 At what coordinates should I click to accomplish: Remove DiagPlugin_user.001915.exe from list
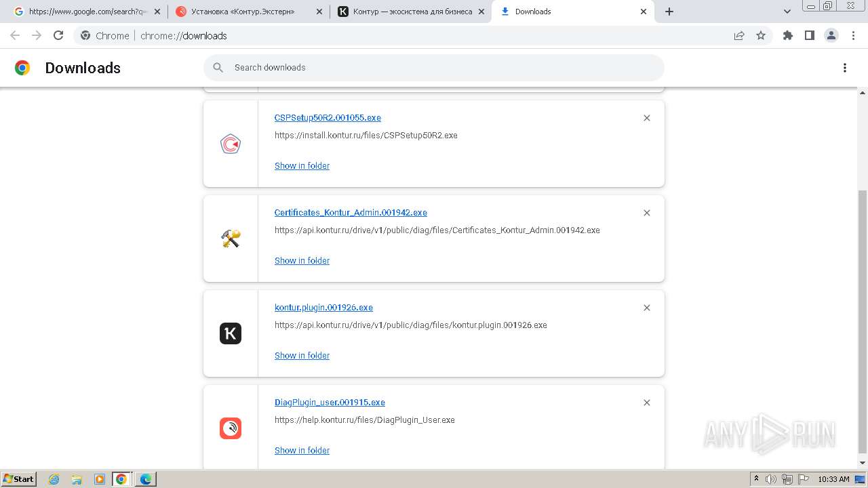647,403
